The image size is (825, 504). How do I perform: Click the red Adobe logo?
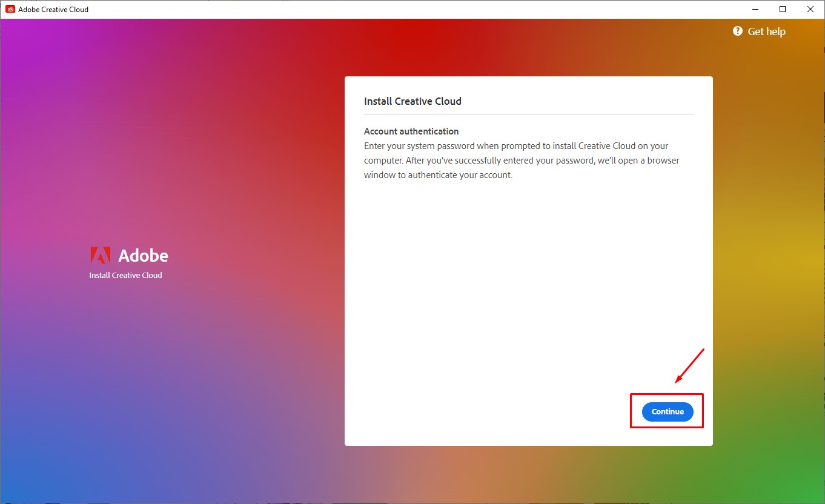(100, 255)
